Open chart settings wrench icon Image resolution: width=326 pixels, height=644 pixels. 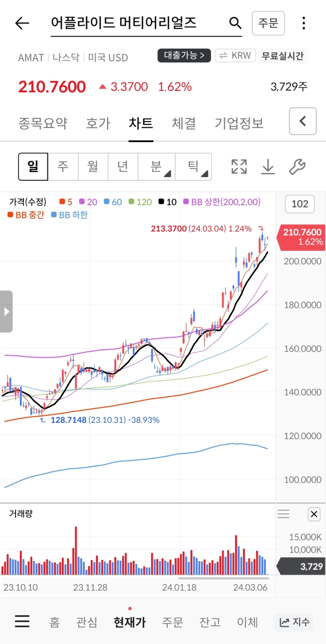(x=297, y=167)
